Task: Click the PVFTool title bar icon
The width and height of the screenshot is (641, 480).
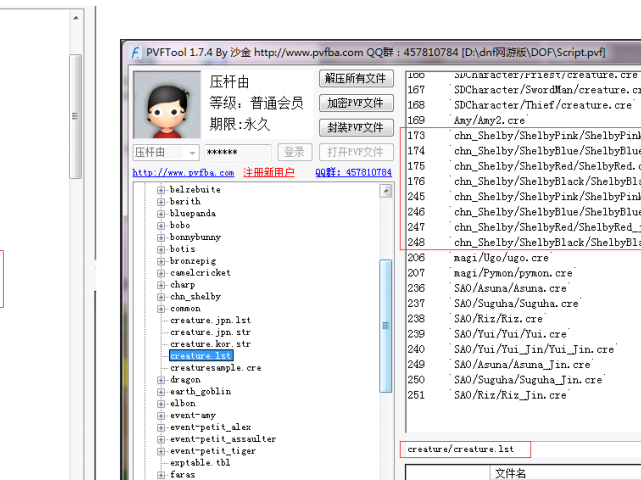Action: pyautogui.click(x=135, y=51)
